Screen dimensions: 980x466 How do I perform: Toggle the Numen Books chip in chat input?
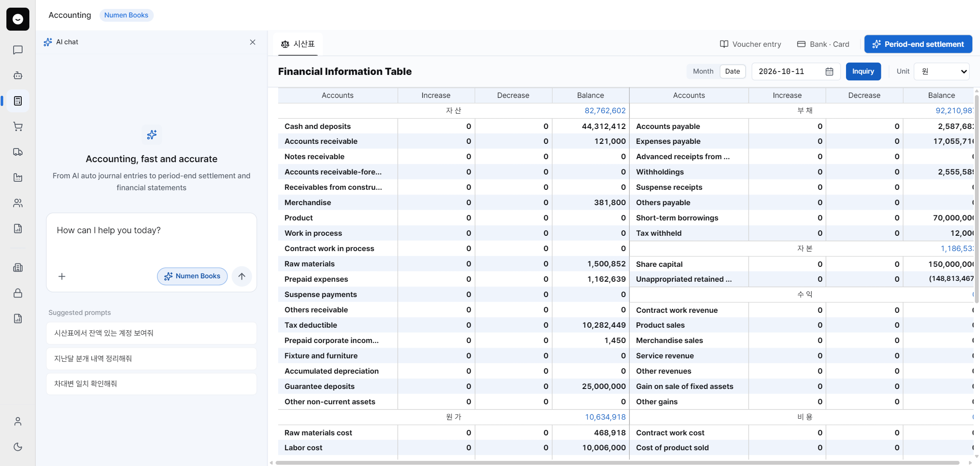[192, 276]
